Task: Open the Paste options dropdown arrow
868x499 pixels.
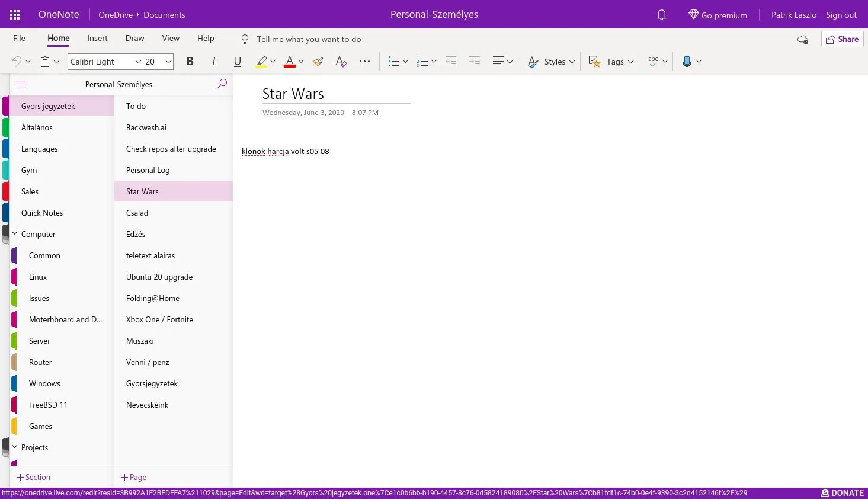Action: 56,62
